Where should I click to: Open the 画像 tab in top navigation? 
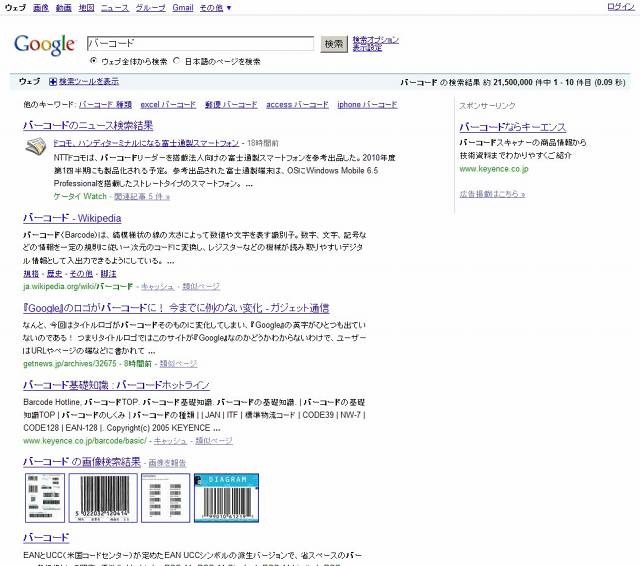pos(40,7)
